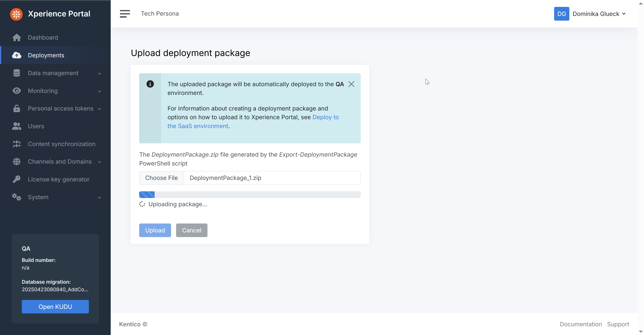Expand the Monitoring menu chevron
Image resolution: width=644 pixels, height=335 pixels.
[99, 91]
